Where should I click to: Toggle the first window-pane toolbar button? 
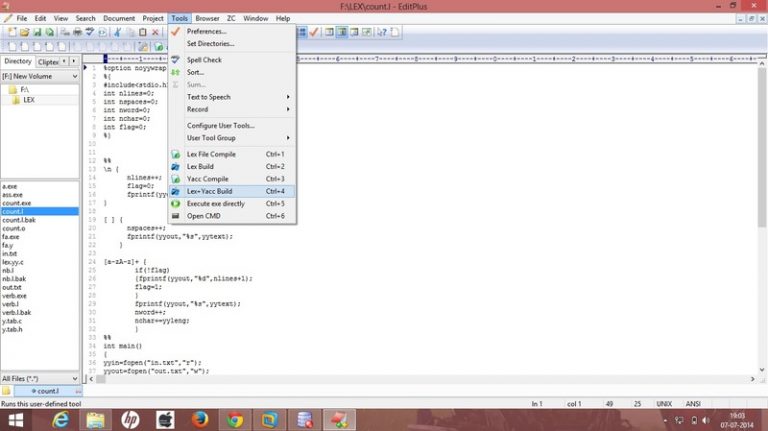coord(330,32)
